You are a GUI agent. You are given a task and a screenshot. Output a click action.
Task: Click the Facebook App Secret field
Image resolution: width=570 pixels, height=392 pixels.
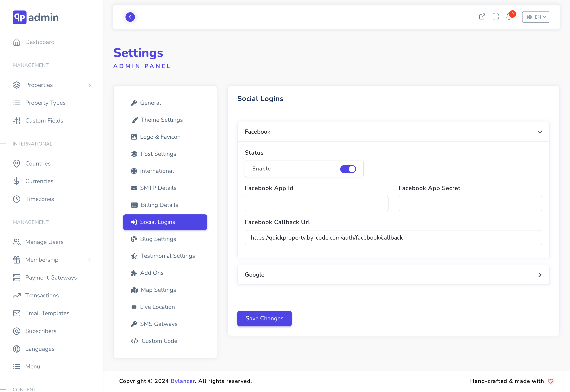470,203
